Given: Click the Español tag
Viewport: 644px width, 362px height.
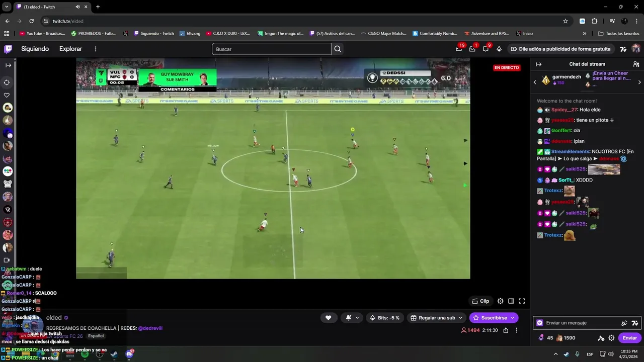Looking at the screenshot, I should pos(96,336).
